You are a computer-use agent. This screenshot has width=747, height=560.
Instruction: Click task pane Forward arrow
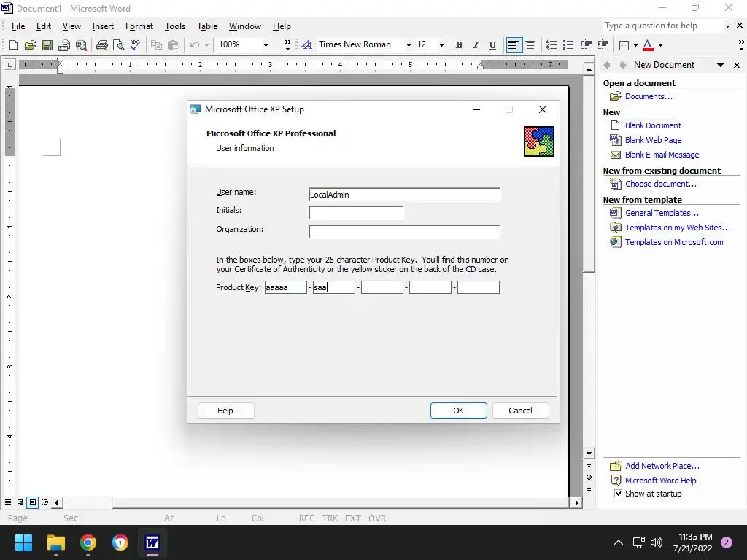pos(623,65)
